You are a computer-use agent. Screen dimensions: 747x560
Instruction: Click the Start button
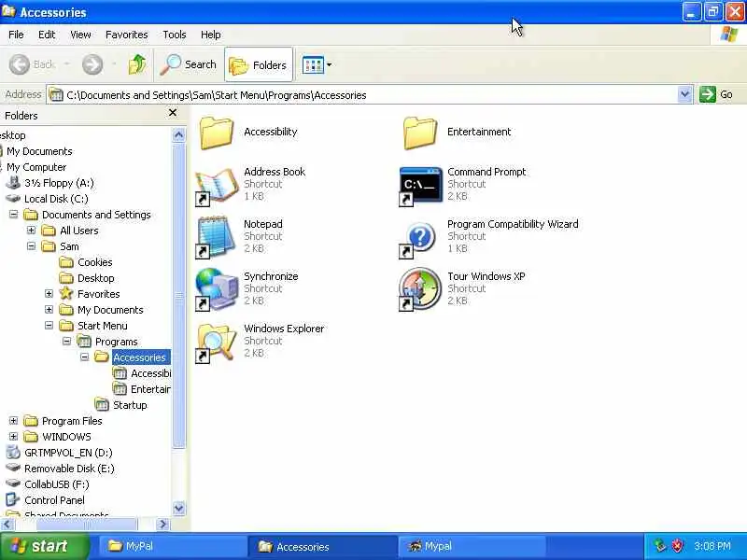coord(45,546)
